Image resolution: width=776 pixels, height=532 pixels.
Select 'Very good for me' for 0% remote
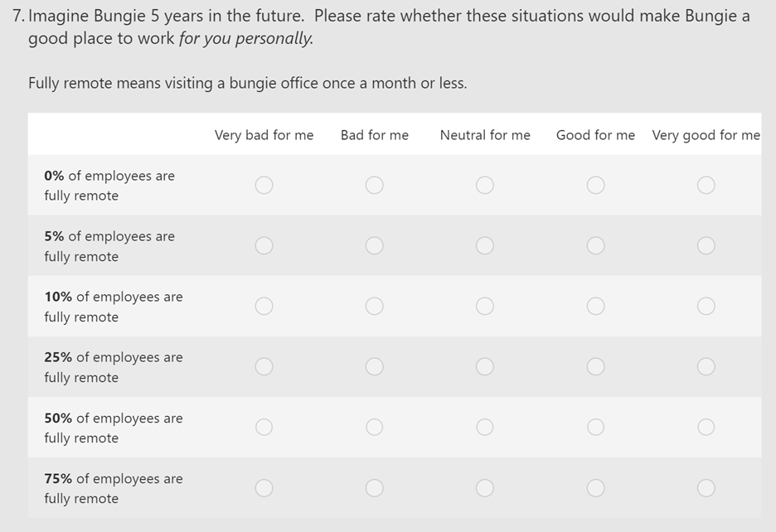[x=706, y=185]
